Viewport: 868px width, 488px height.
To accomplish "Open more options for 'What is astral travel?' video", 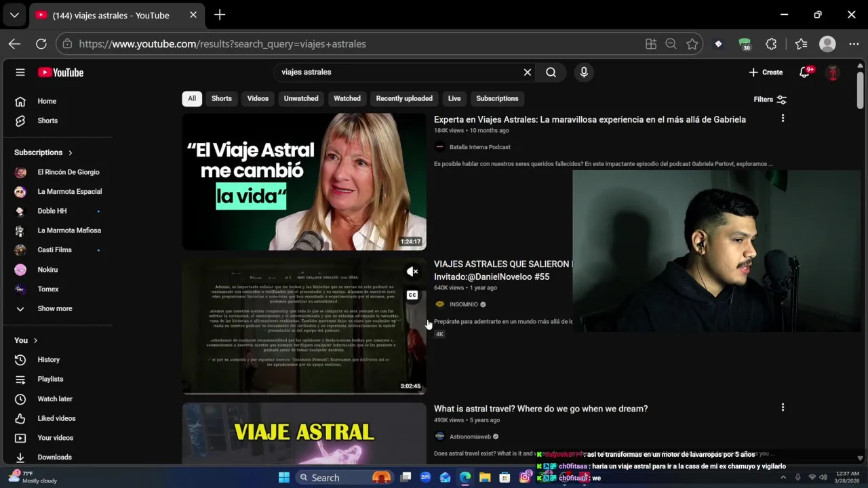I will click(x=783, y=407).
